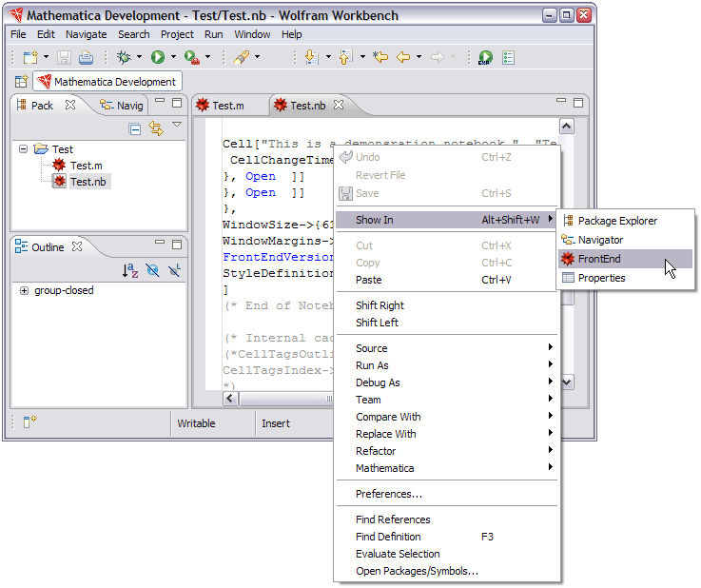Viewport: 701px width, 588px height.
Task: Click the New wizard toolbar icon
Action: (30, 57)
